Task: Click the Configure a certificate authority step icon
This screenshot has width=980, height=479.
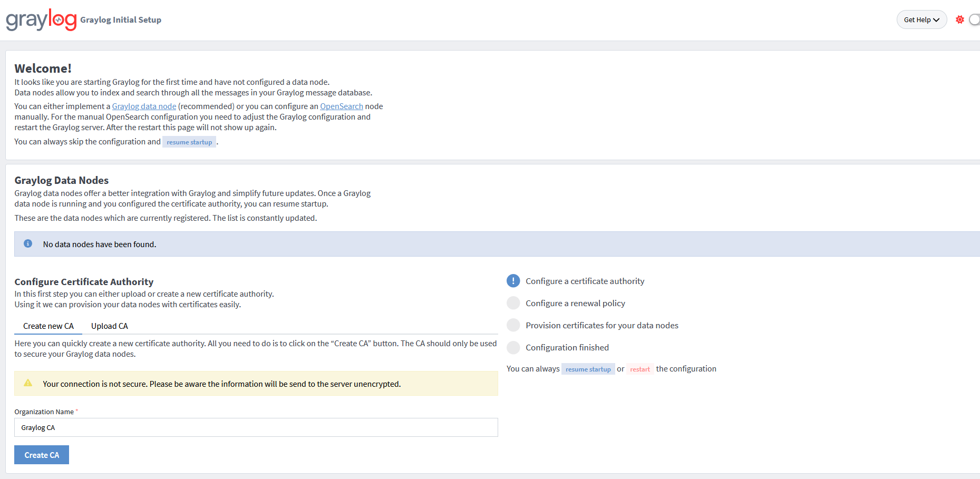Action: tap(513, 281)
